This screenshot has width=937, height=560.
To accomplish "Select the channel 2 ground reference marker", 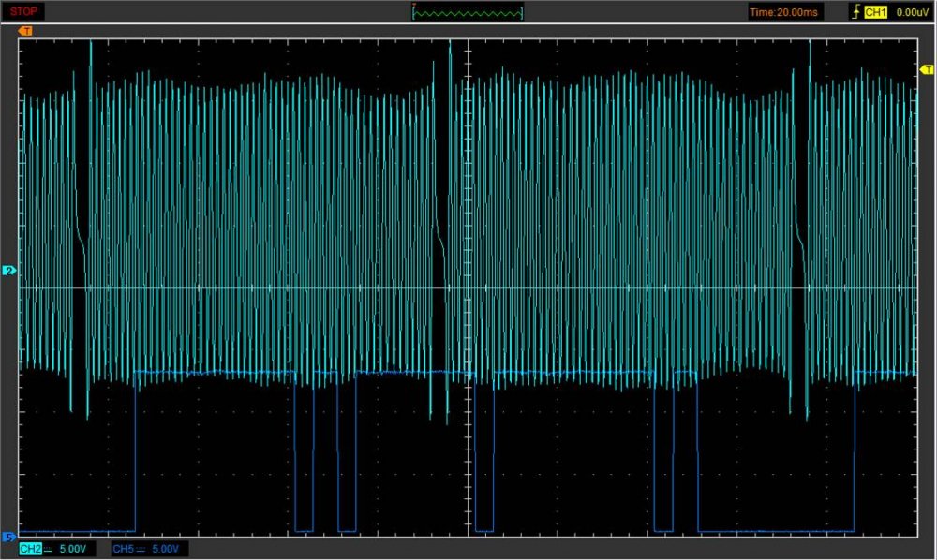I will (x=9, y=271).
